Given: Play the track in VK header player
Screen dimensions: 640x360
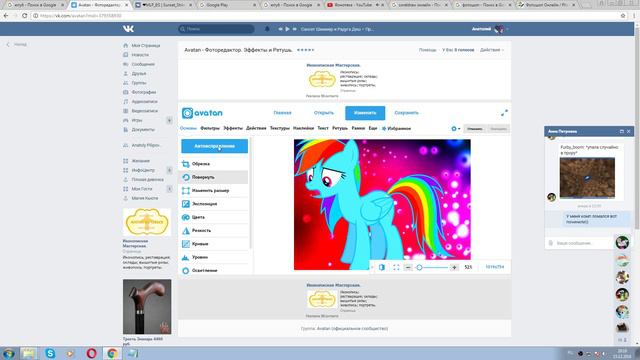Looking at the screenshot, I should pos(287,29).
